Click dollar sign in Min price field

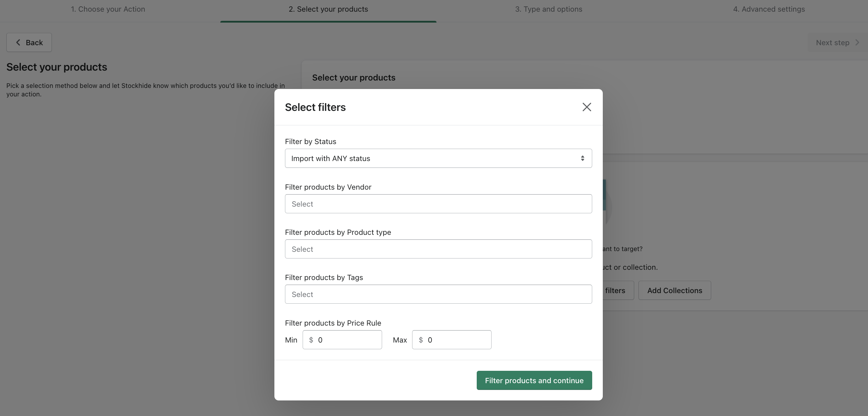coord(311,340)
